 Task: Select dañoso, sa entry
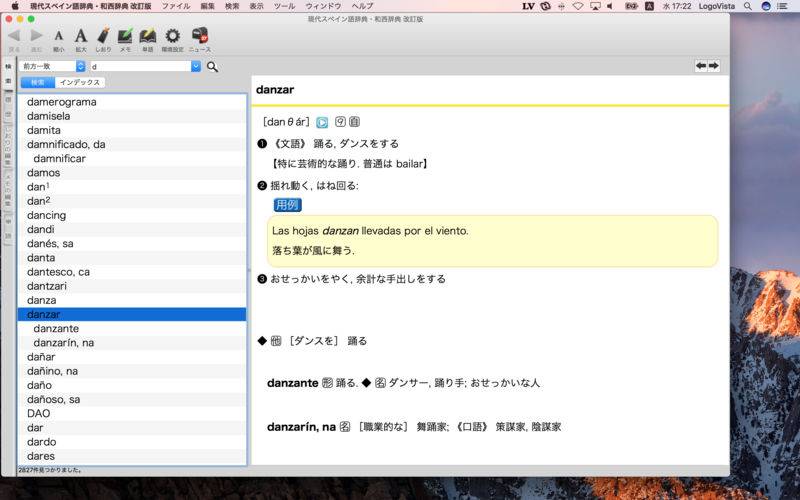pyautogui.click(x=132, y=399)
